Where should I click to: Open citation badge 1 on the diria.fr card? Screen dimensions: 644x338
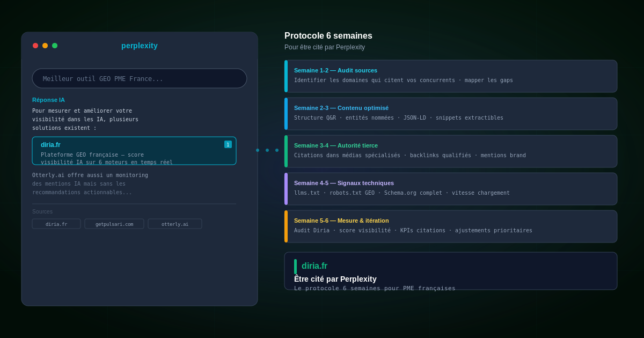click(228, 144)
